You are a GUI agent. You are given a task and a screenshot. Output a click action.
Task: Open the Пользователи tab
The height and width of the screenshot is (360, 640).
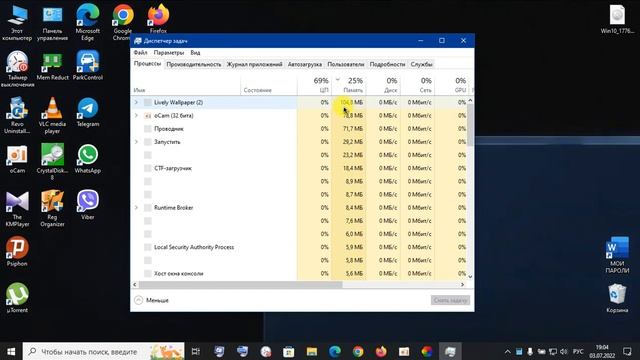[345, 64]
